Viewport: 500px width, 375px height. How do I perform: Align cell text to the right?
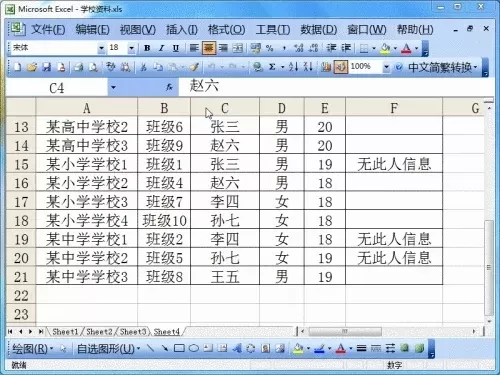coord(223,48)
